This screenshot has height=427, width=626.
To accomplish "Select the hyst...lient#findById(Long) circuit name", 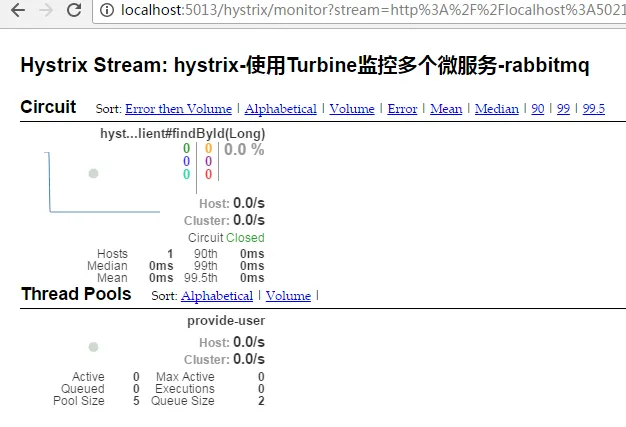I will coord(182,134).
